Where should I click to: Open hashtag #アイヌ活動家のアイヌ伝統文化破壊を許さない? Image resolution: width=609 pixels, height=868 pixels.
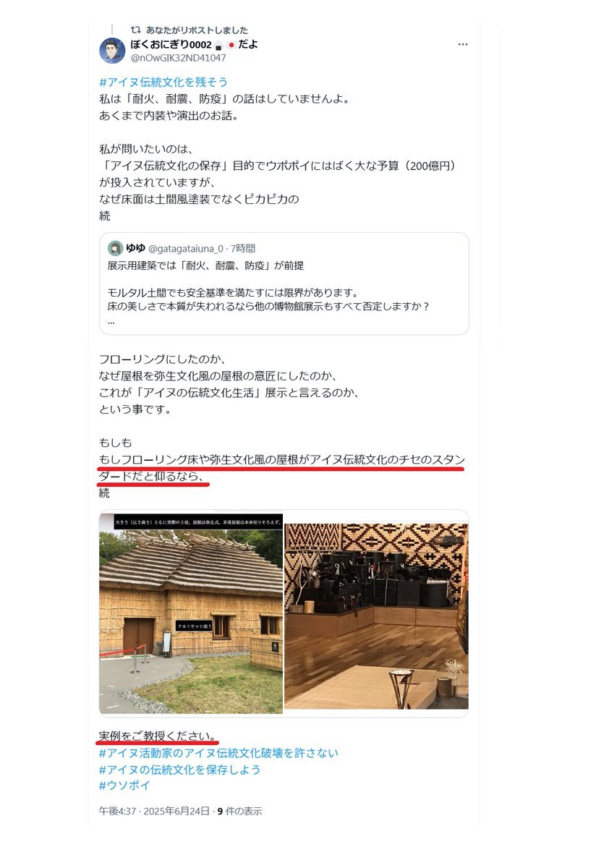point(218,753)
